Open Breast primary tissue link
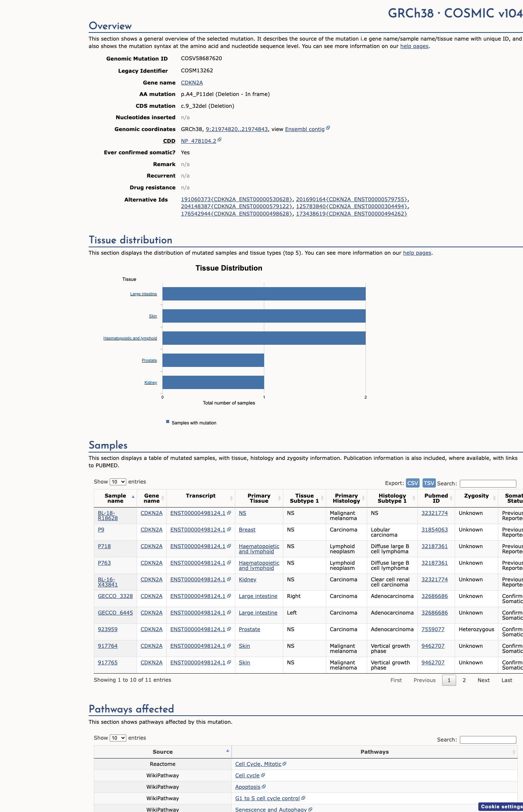This screenshot has height=812, width=523. pos(247,530)
